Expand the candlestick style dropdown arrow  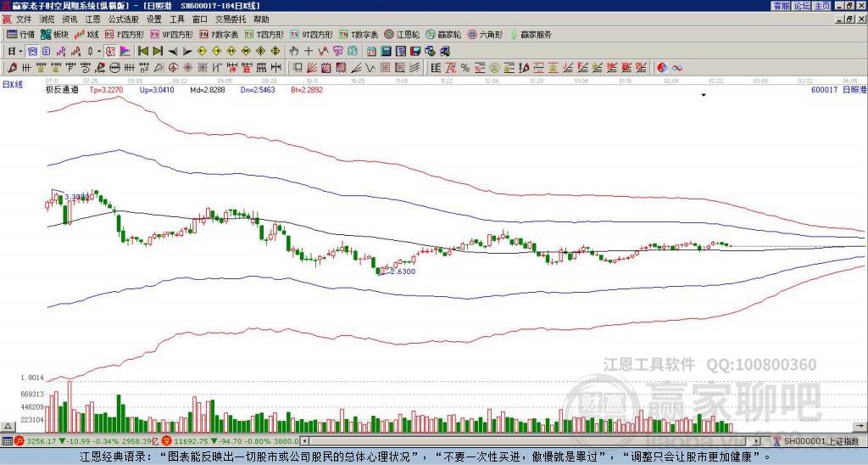pos(99,52)
